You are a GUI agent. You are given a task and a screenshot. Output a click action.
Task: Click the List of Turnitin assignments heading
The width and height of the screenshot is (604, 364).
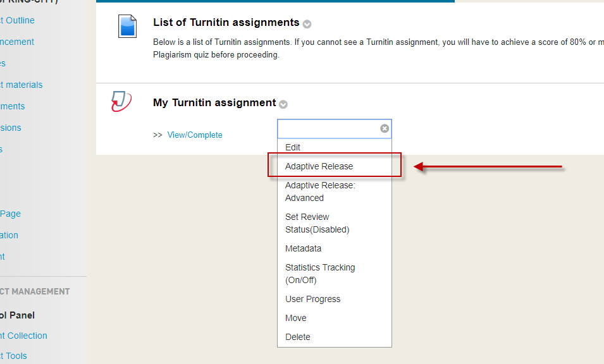click(226, 22)
